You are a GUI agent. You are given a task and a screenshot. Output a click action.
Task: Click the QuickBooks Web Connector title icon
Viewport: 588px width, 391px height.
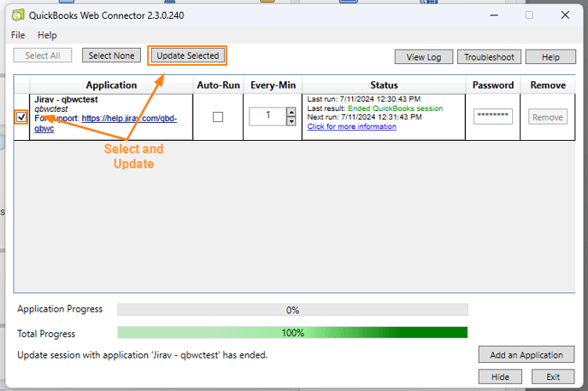coord(18,15)
